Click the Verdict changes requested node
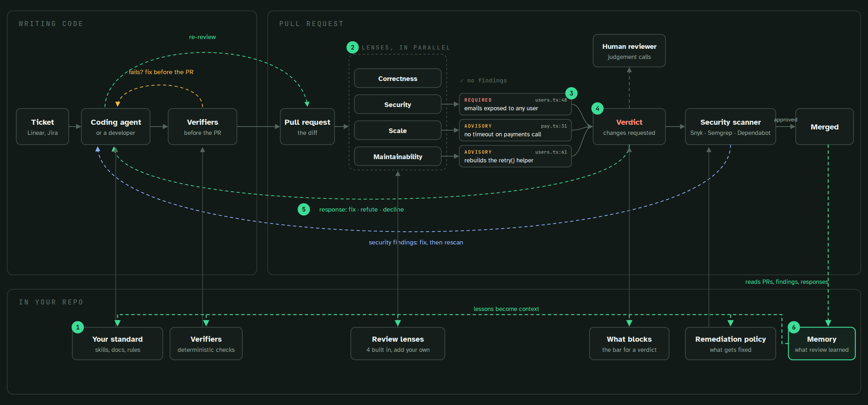 629,127
